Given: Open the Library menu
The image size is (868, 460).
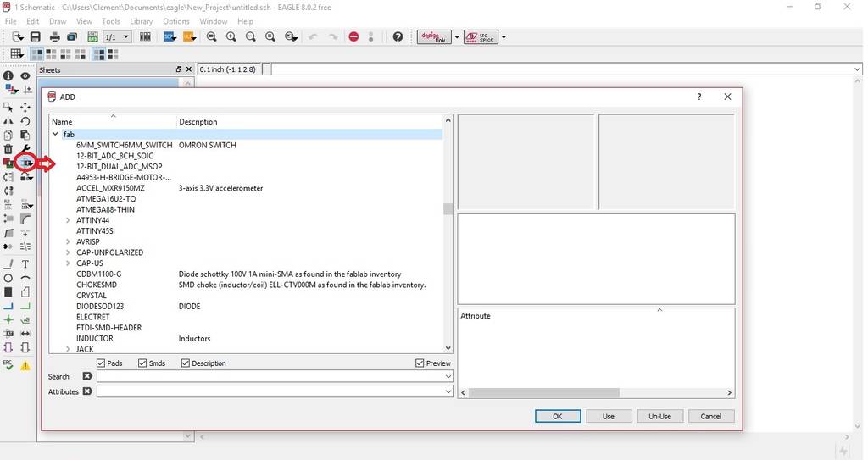Looking at the screenshot, I should point(142,21).
